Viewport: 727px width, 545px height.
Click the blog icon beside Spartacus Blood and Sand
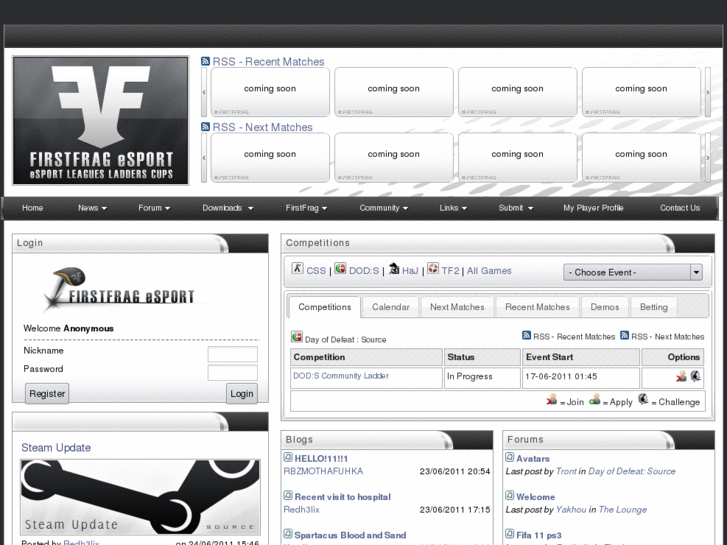288,534
